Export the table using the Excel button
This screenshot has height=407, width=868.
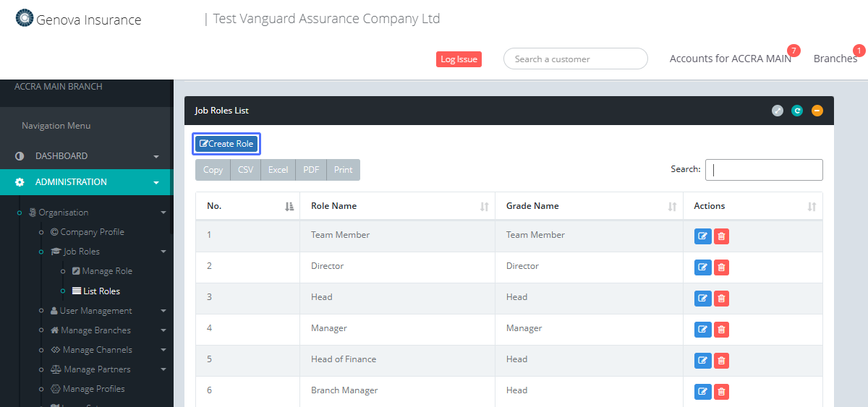(278, 170)
